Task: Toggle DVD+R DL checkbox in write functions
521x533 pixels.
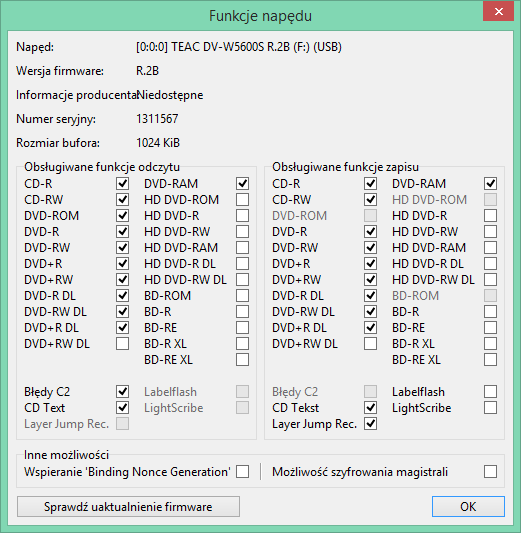Action: (x=370, y=327)
